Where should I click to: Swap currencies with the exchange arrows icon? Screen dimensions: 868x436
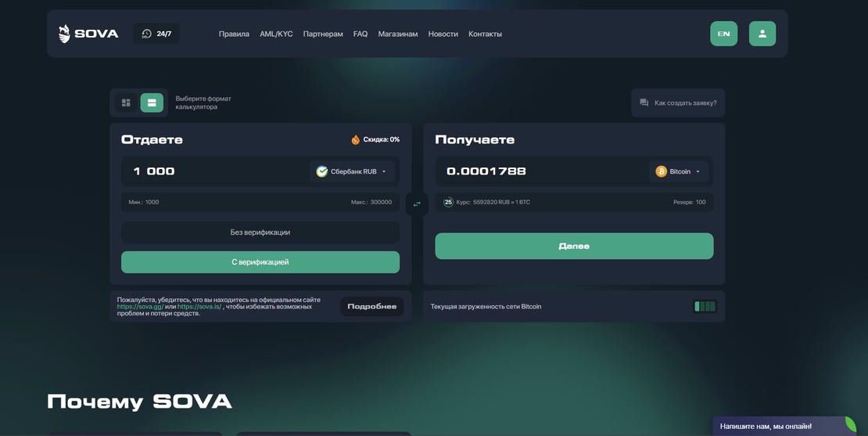[x=417, y=204]
